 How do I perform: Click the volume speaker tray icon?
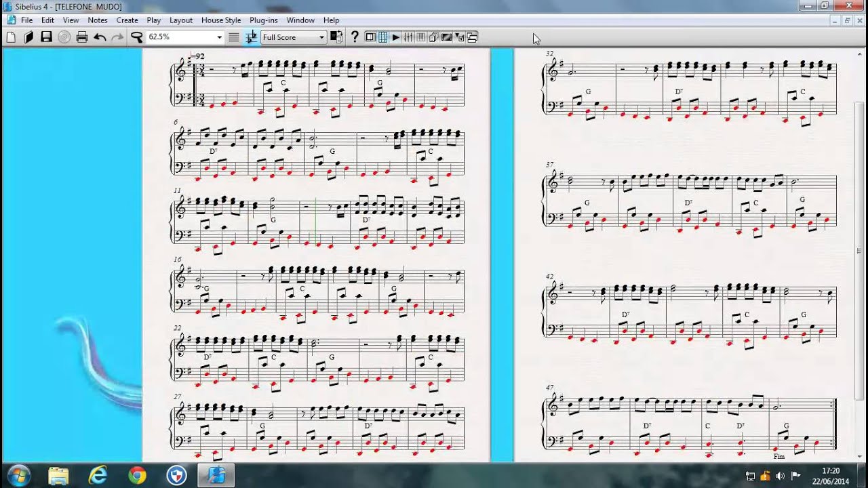[x=781, y=476]
